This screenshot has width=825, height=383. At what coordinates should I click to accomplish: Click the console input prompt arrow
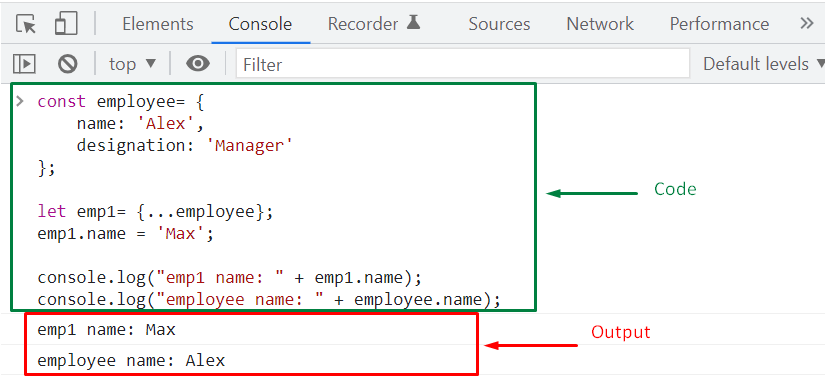tap(20, 101)
